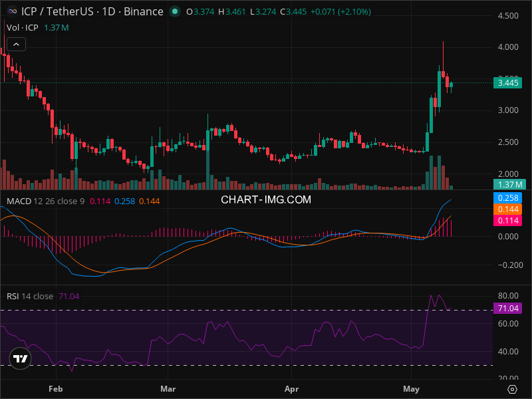The image size is (532, 399).
Task: Click the 3.000 price axis label
Action: 508,110
